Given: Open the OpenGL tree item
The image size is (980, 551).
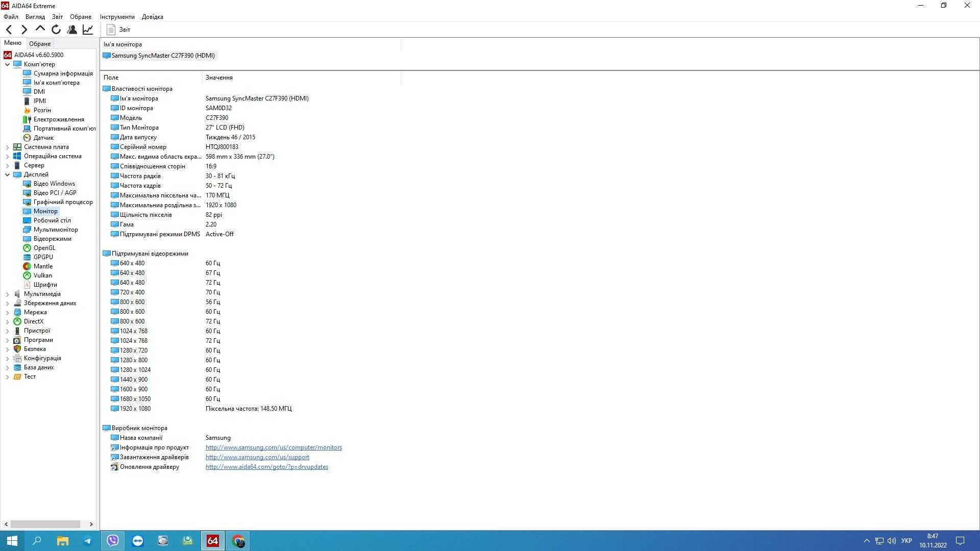Looking at the screenshot, I should tap(44, 248).
